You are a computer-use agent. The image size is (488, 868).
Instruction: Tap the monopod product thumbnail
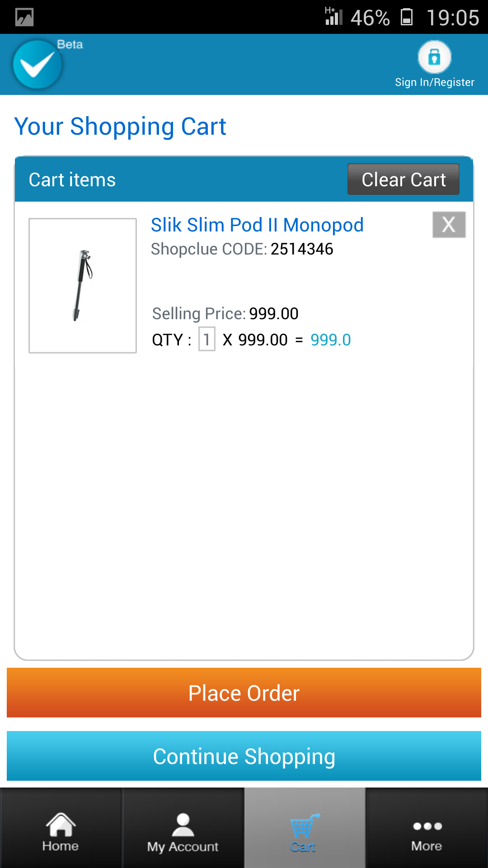click(x=83, y=285)
